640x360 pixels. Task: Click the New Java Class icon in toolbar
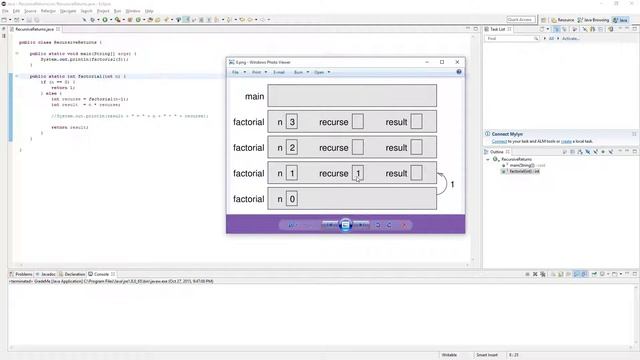[x=138, y=20]
